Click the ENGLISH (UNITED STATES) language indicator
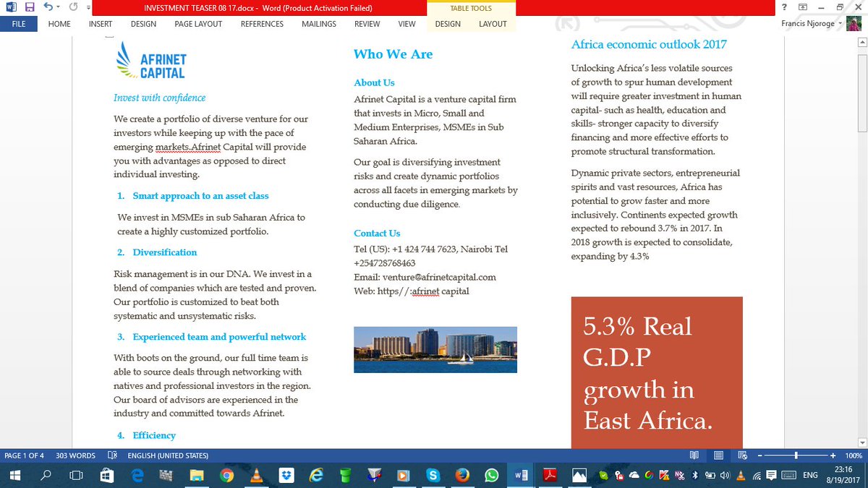This screenshot has height=488, width=868. (x=168, y=455)
